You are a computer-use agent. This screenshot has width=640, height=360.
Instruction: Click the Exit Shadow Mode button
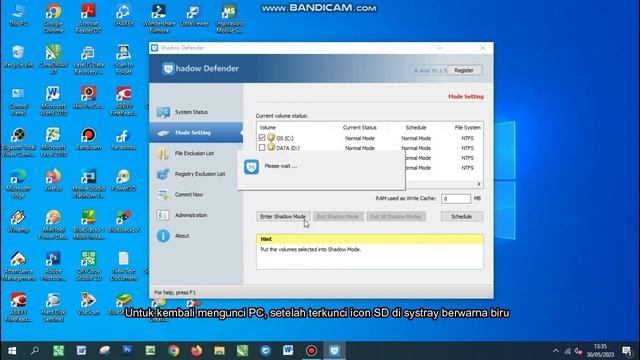coord(338,216)
